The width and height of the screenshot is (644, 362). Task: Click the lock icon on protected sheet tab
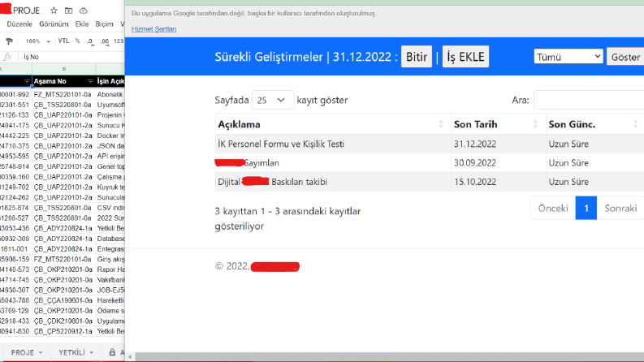112,352
